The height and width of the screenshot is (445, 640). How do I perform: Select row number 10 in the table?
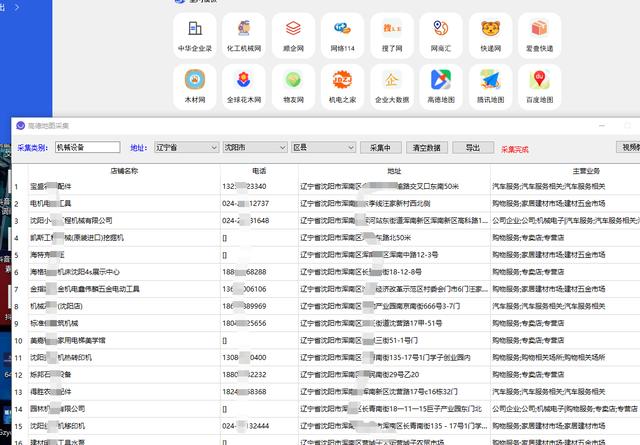point(18,340)
